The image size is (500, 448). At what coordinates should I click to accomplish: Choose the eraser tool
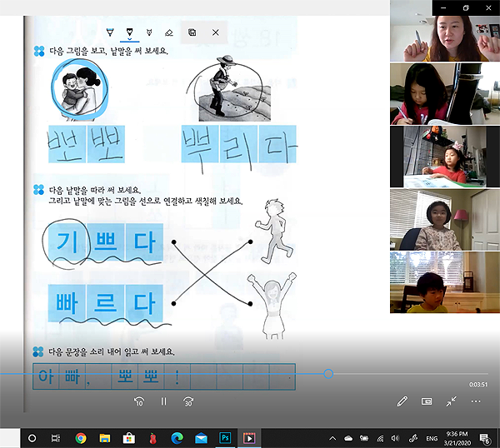(x=169, y=32)
